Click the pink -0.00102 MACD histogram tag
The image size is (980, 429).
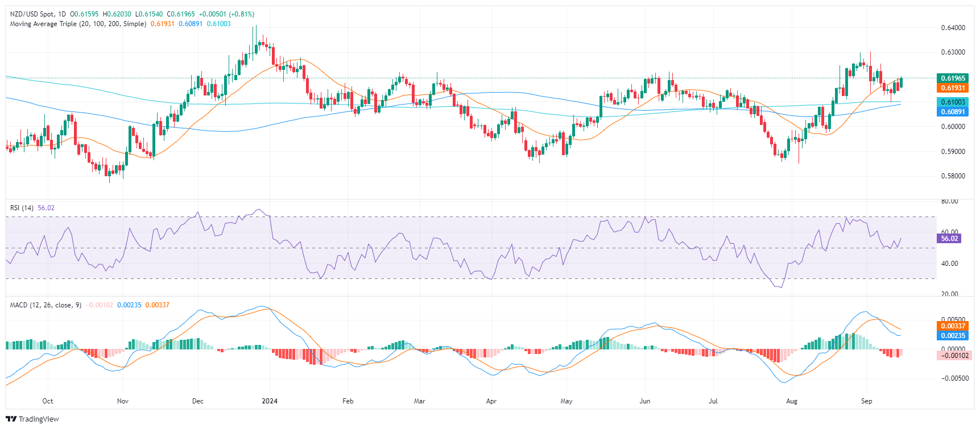coord(953,356)
